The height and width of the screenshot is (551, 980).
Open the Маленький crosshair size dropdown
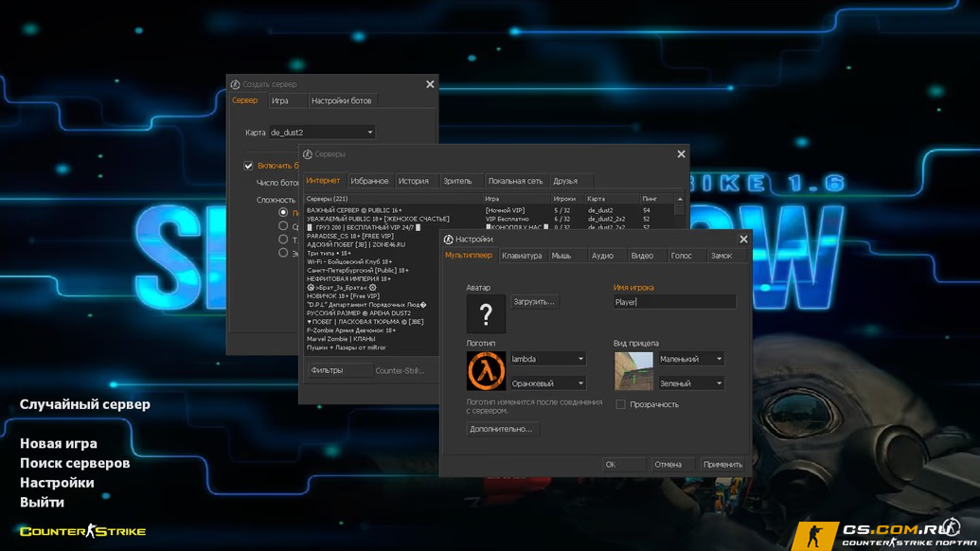[x=690, y=359]
